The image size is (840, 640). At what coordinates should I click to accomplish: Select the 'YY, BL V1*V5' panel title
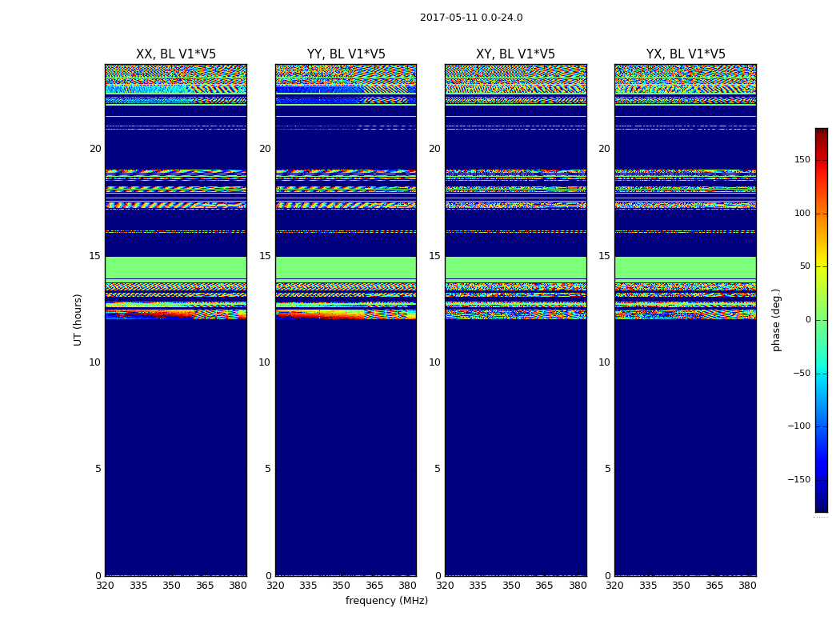tap(346, 54)
